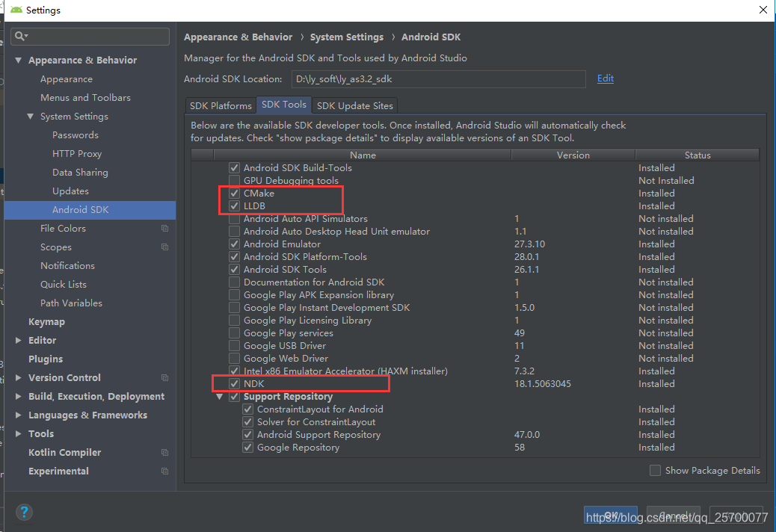The width and height of the screenshot is (776, 532).
Task: Open Path Variables settings
Action: click(71, 303)
